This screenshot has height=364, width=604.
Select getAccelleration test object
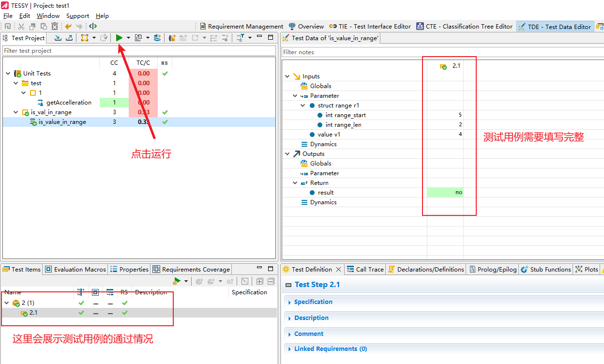coord(69,103)
